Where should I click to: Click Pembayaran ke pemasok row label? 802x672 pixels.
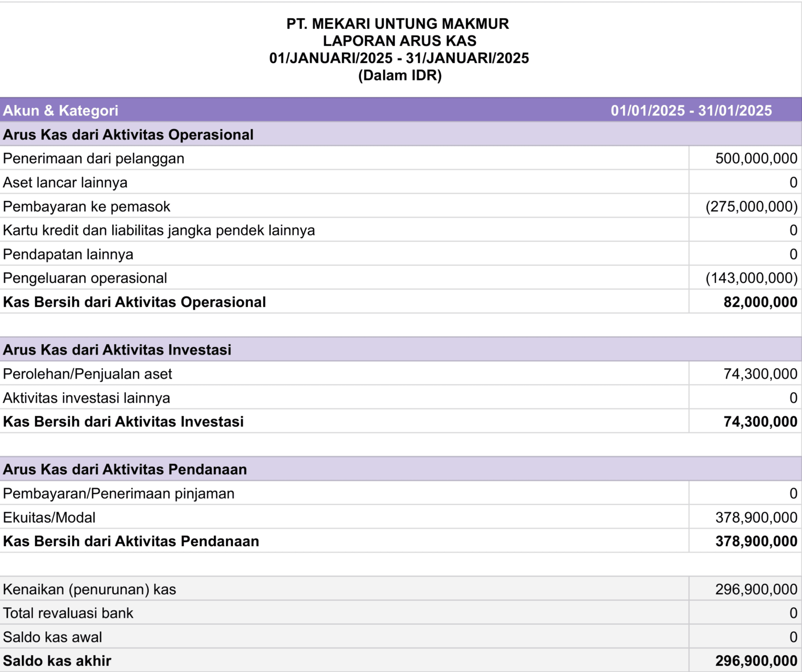[x=87, y=207]
